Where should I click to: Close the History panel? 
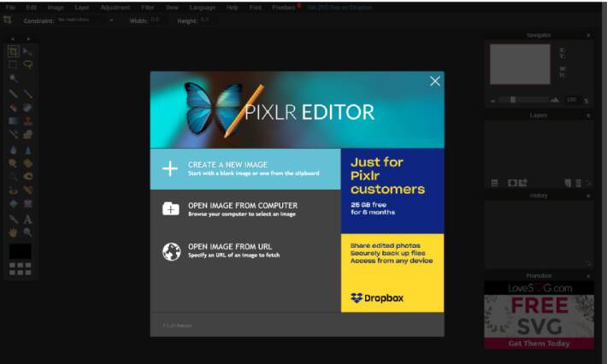point(588,196)
